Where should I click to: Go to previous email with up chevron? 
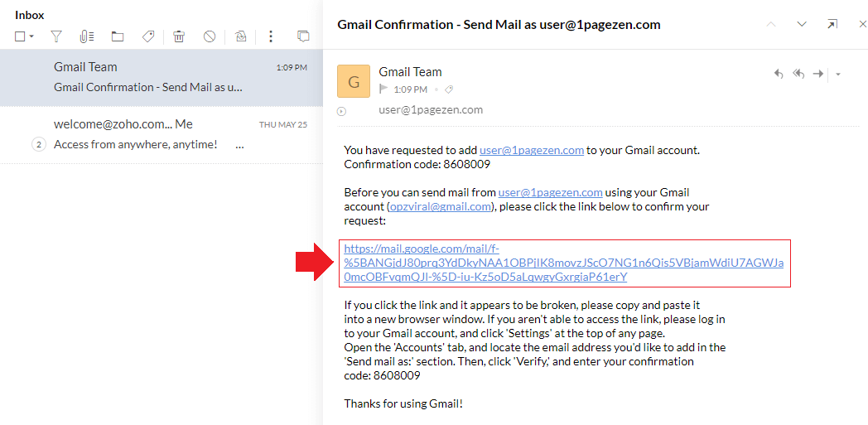pos(770,24)
